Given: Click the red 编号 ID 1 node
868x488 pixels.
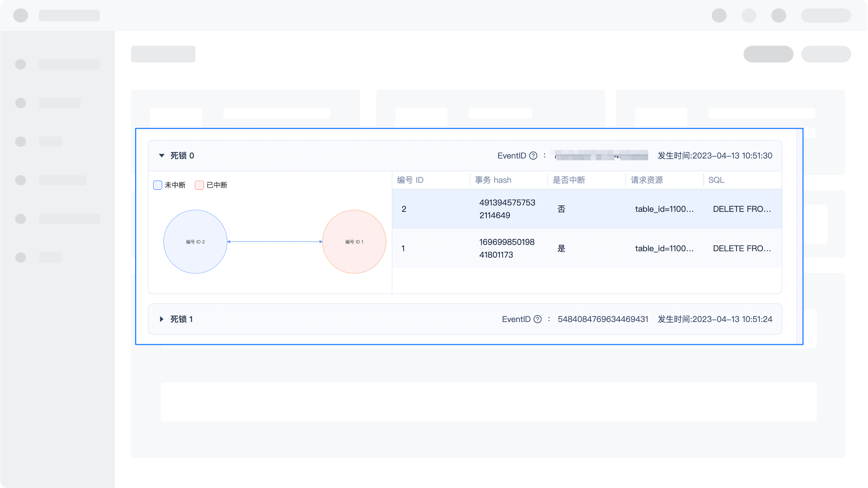Looking at the screenshot, I should pyautogui.click(x=354, y=242).
